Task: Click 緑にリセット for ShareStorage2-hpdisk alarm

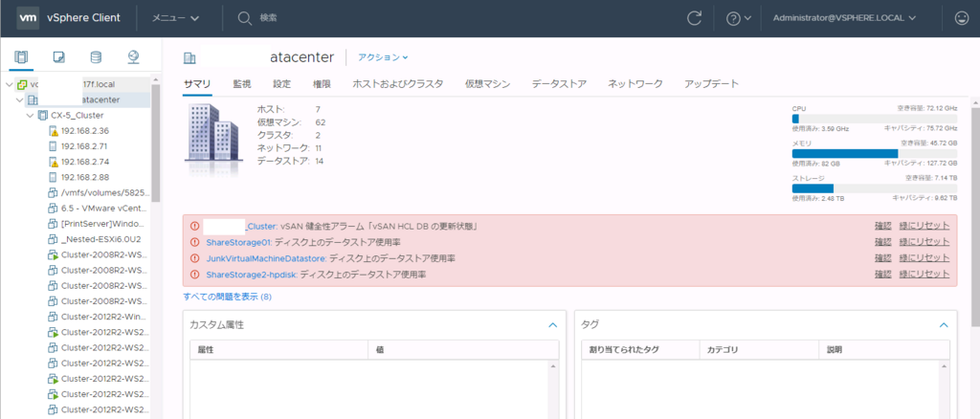Action: [924, 275]
